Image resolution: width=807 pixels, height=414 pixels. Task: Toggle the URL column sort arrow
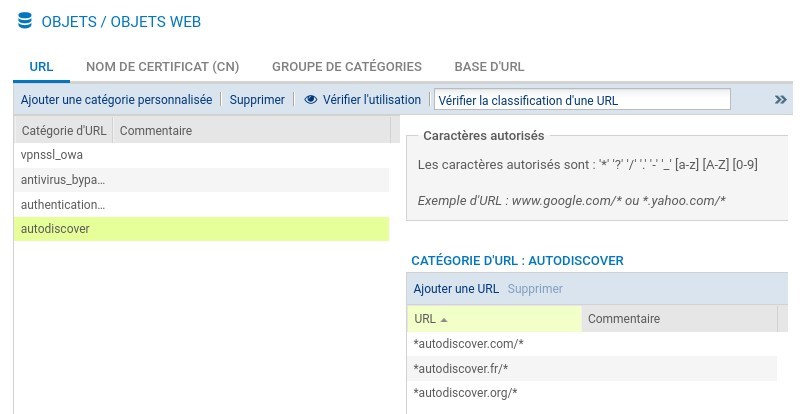point(444,320)
